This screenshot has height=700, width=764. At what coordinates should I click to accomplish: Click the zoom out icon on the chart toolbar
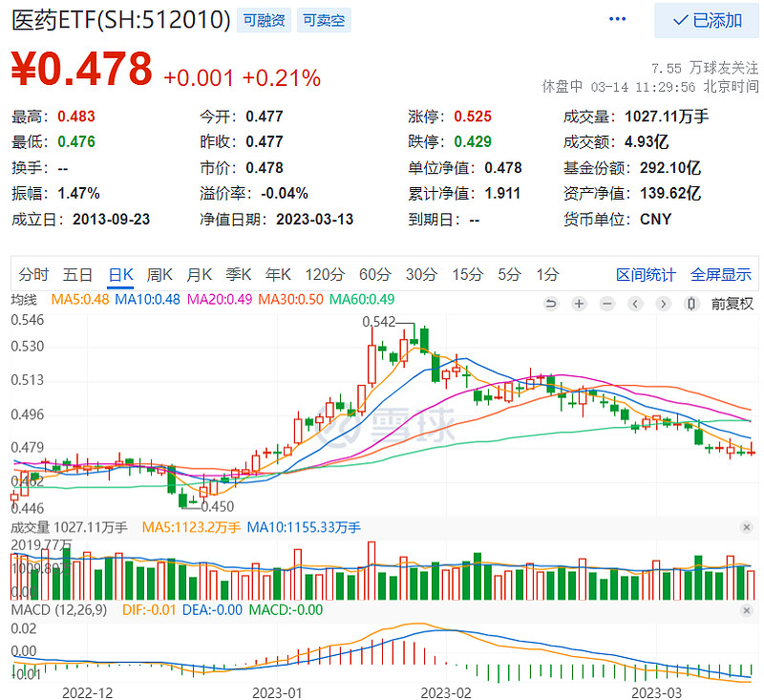click(x=605, y=304)
